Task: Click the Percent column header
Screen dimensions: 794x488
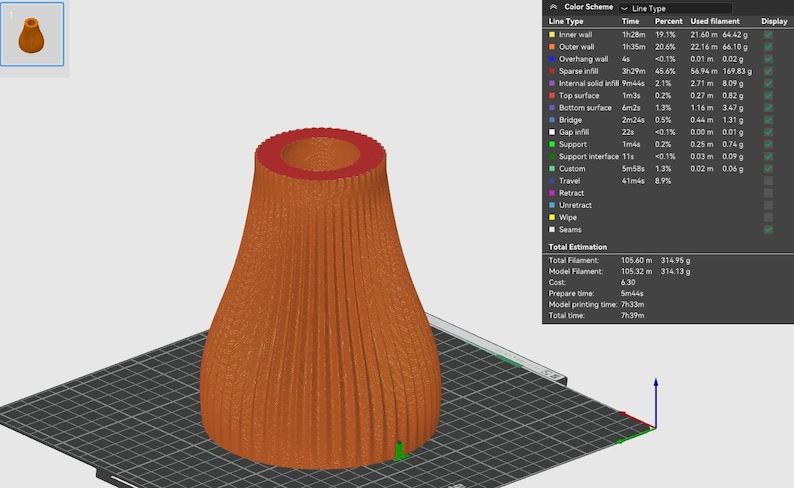Action: pyautogui.click(x=668, y=21)
